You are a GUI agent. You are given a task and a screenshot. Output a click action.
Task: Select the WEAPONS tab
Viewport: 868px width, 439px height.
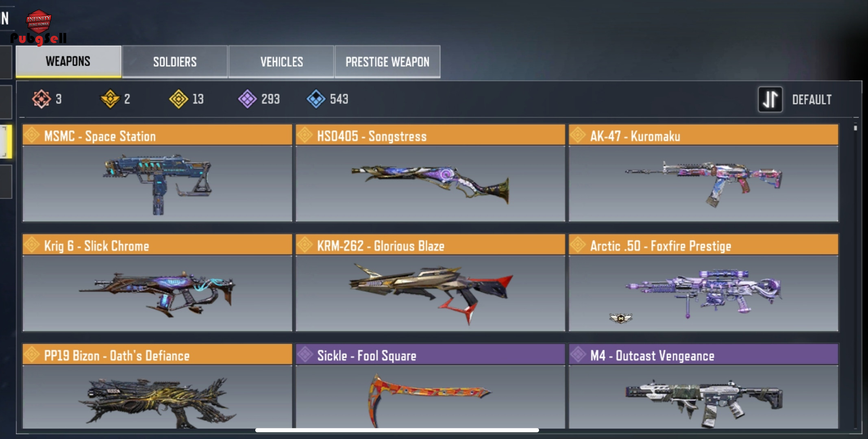coord(68,61)
